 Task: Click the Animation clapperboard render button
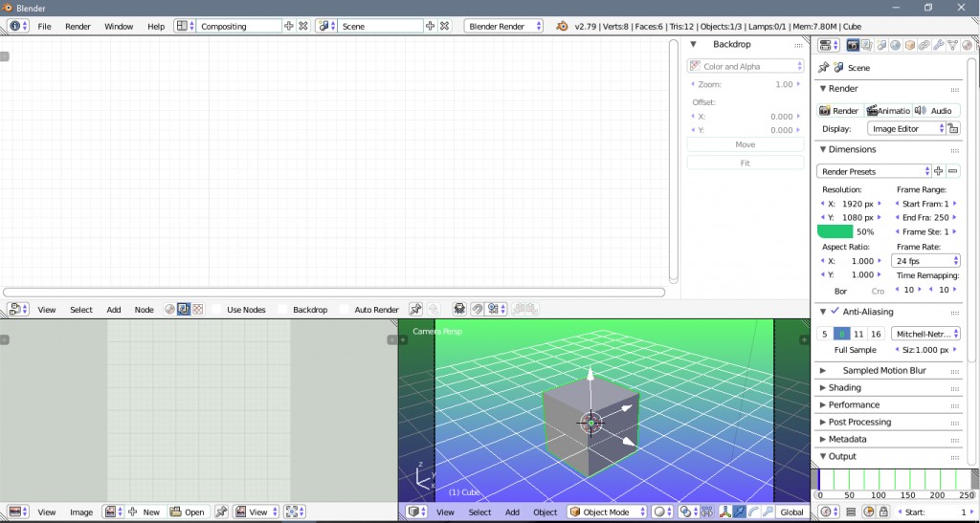point(887,111)
